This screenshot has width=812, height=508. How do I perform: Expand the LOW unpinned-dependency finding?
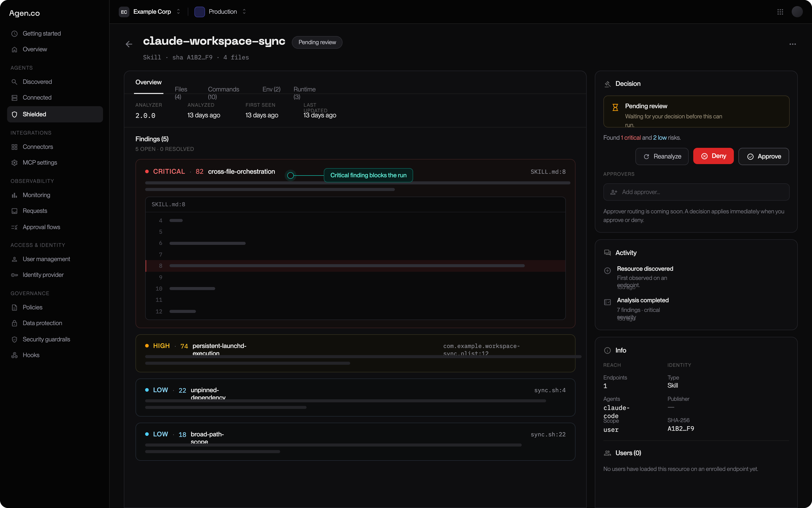[x=355, y=398]
